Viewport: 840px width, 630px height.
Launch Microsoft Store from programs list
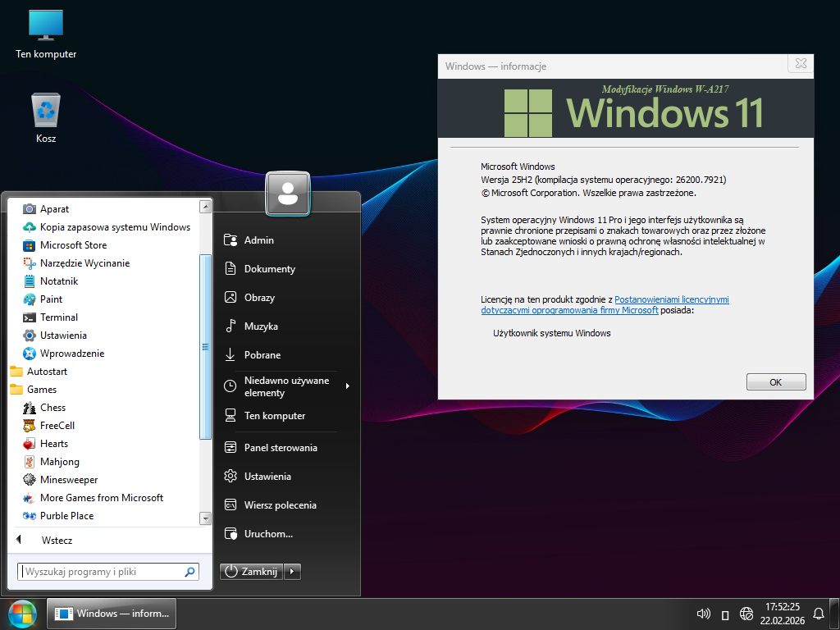pyautogui.click(x=73, y=245)
